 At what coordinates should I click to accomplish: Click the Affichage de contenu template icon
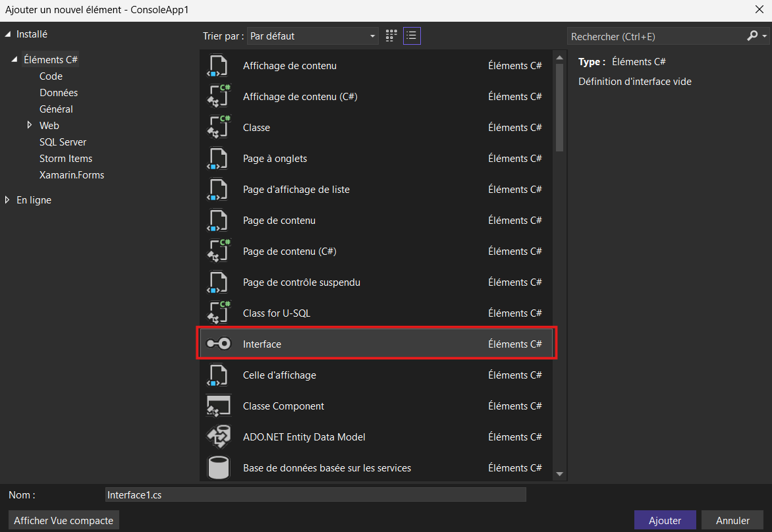pos(218,66)
